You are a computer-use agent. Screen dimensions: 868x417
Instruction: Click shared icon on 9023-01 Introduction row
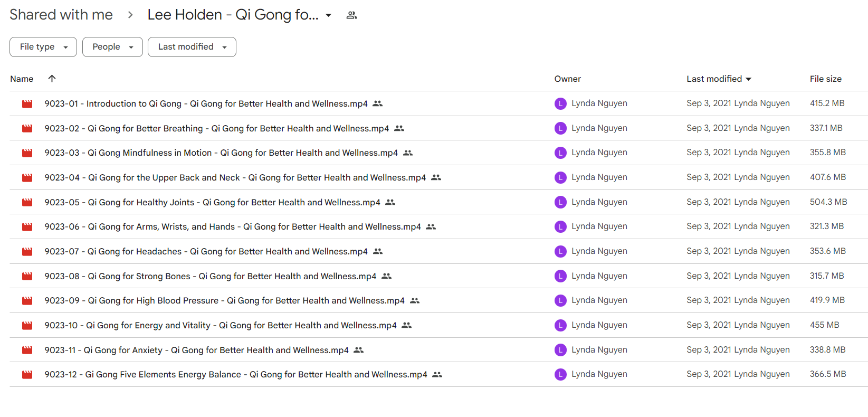point(377,103)
